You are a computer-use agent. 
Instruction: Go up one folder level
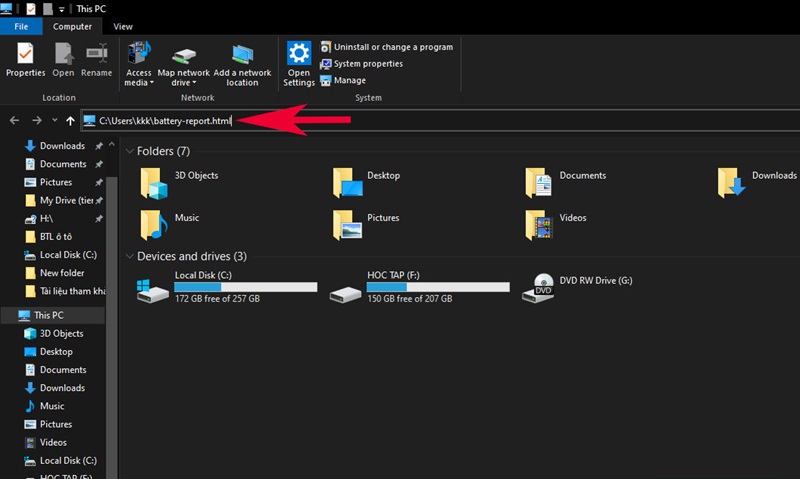click(x=70, y=120)
